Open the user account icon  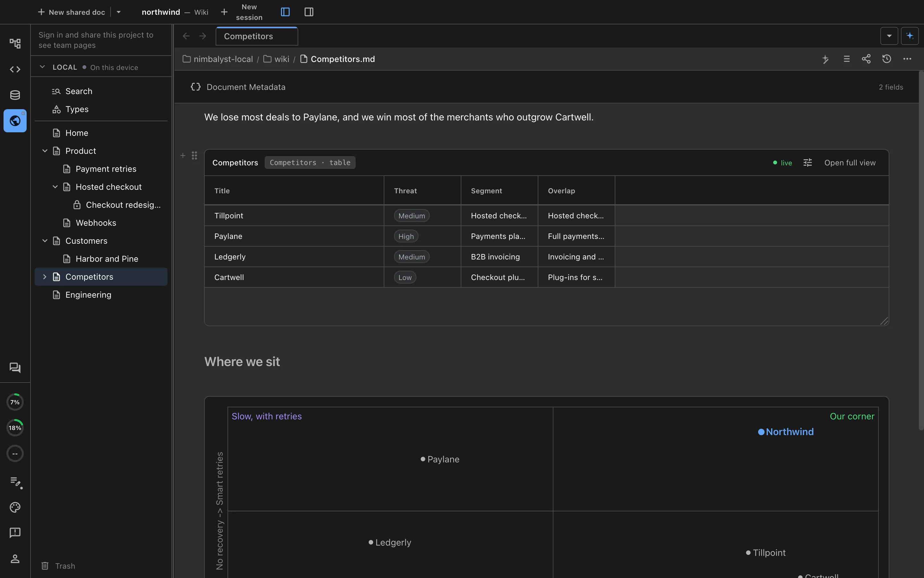click(x=15, y=558)
